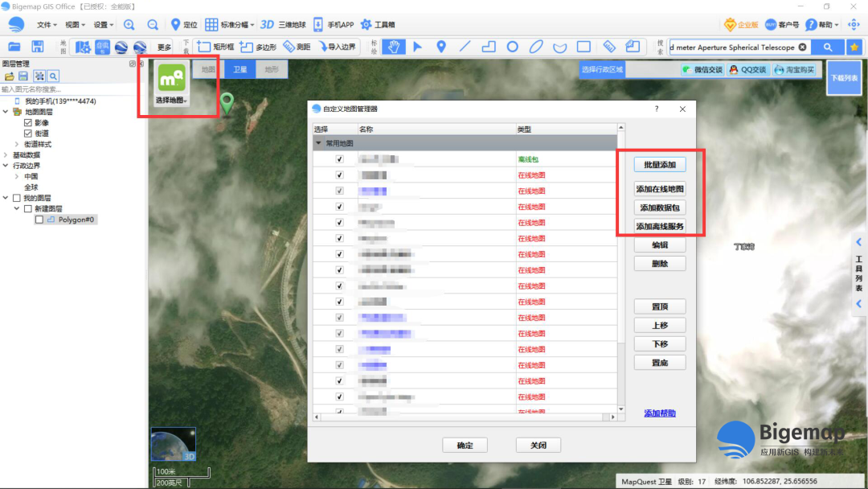The image size is (868, 489).
Task: Click the save disk icon in toolbar
Action: tap(37, 47)
